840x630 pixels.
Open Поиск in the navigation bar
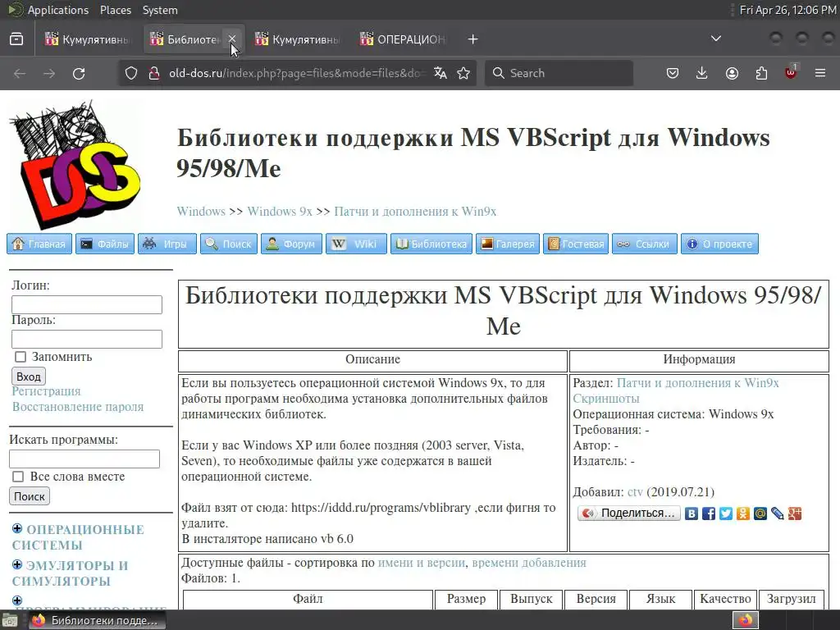click(x=229, y=244)
